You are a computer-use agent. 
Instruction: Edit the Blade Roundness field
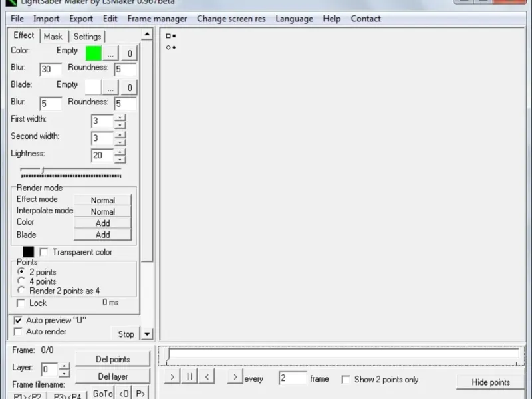point(125,104)
